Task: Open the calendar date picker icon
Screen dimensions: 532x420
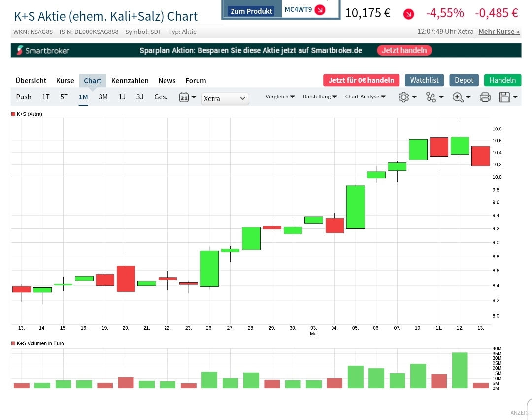Action: coord(184,97)
